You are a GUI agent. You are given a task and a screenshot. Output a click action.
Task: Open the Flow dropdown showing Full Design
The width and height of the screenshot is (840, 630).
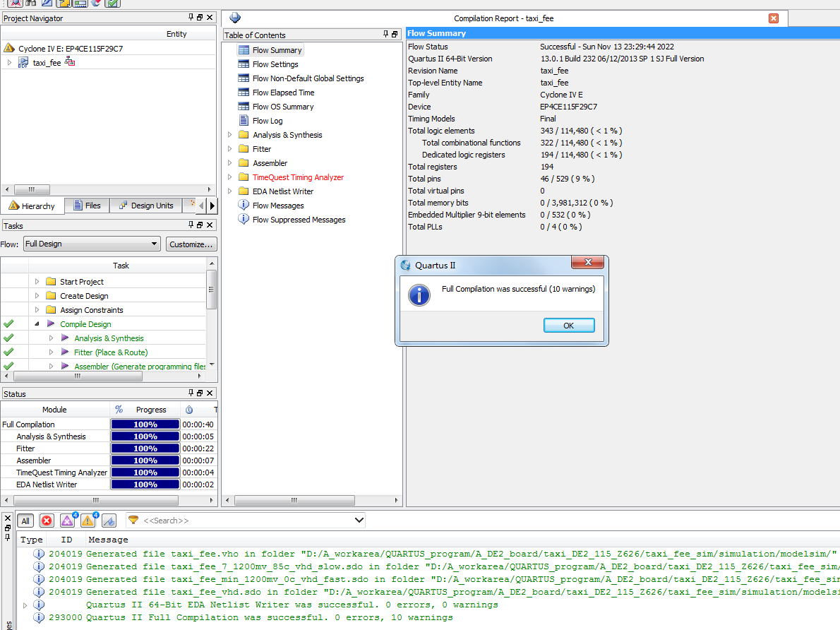(92, 244)
